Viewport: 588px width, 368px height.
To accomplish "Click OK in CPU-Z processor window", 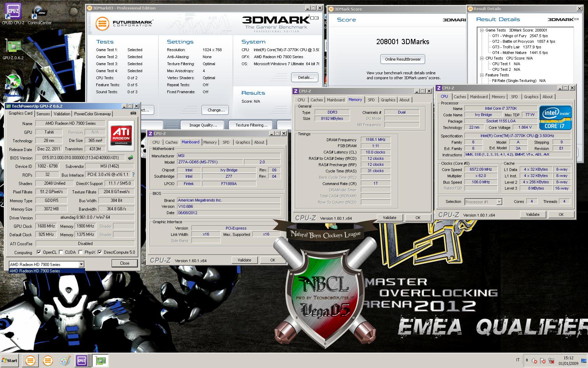I will tap(561, 214).
